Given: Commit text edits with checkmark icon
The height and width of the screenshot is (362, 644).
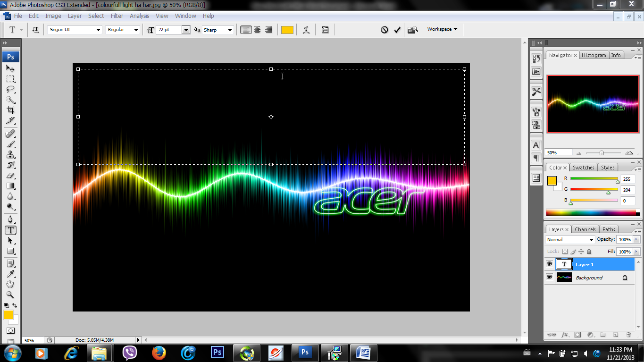Looking at the screenshot, I should 397,30.
